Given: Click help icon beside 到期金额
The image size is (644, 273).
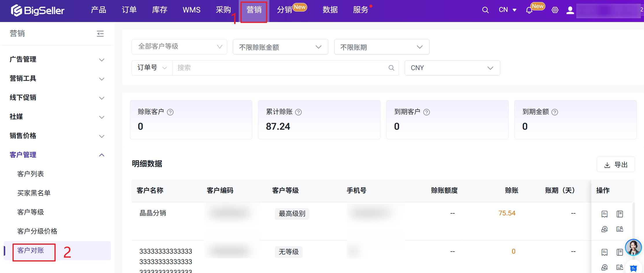Looking at the screenshot, I should tap(555, 112).
